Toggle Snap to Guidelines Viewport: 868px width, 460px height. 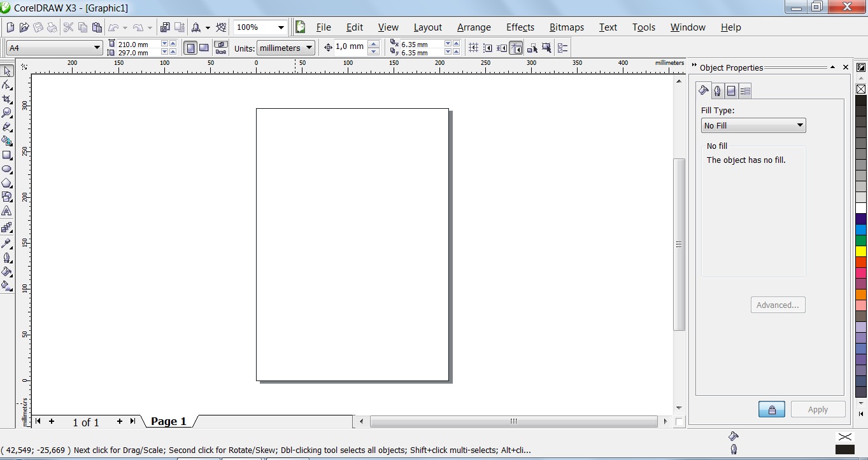pos(488,48)
